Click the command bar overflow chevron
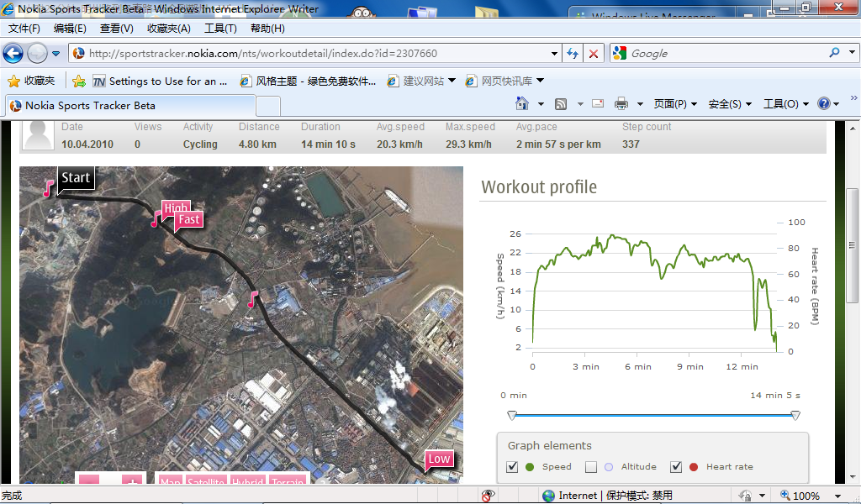The image size is (861, 504). [854, 97]
